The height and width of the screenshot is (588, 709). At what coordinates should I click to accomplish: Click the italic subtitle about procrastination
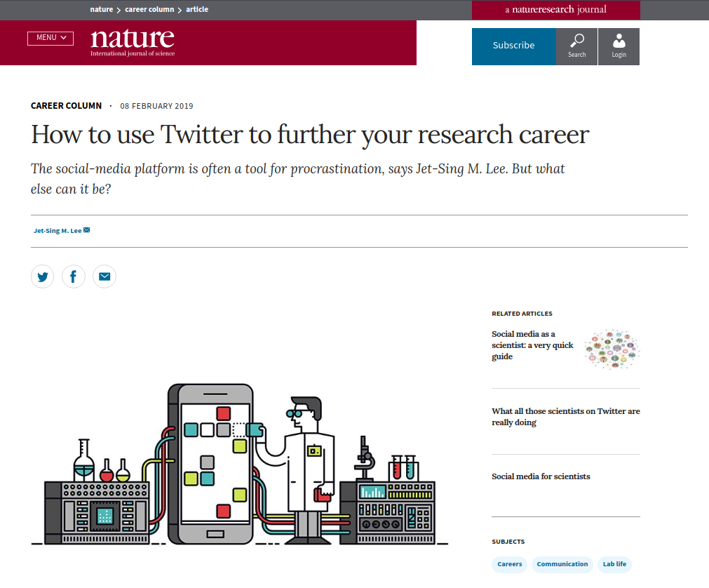[297, 179]
